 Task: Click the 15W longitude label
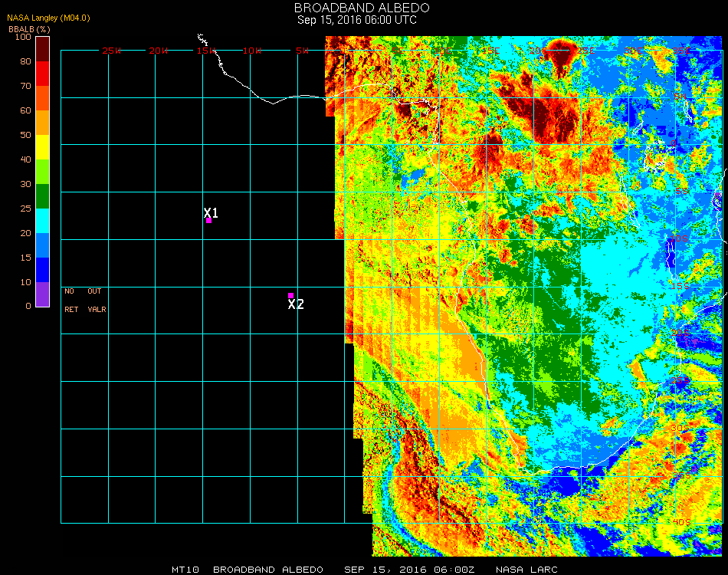(x=206, y=51)
